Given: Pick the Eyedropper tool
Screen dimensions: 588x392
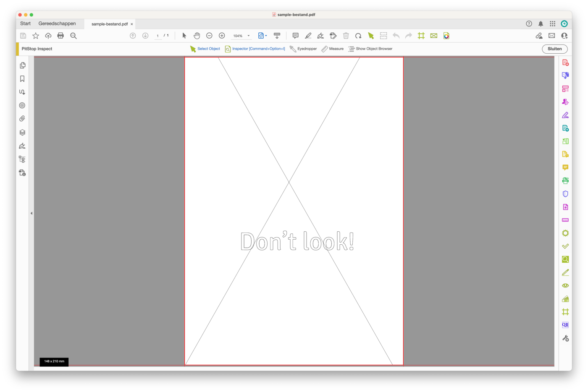Looking at the screenshot, I should (x=303, y=49).
